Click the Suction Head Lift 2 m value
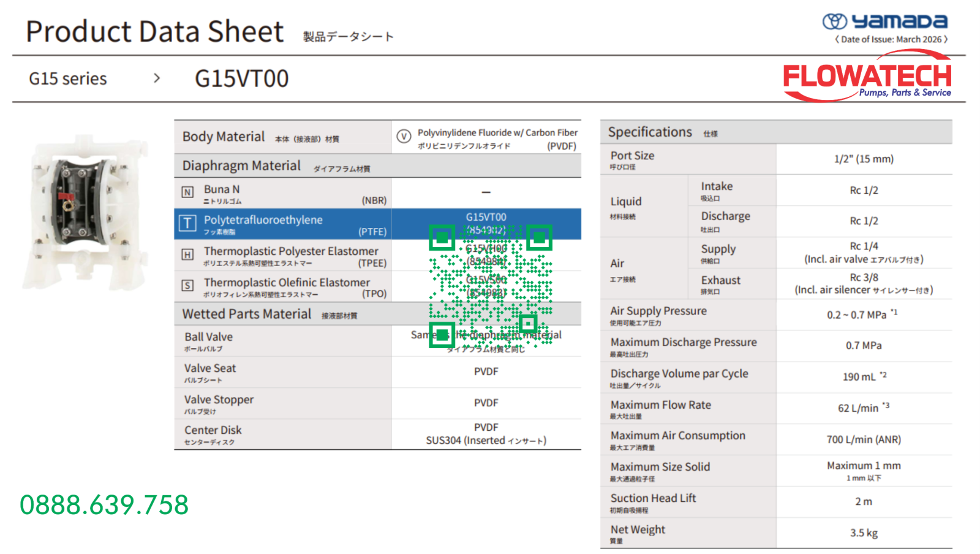 864,502
